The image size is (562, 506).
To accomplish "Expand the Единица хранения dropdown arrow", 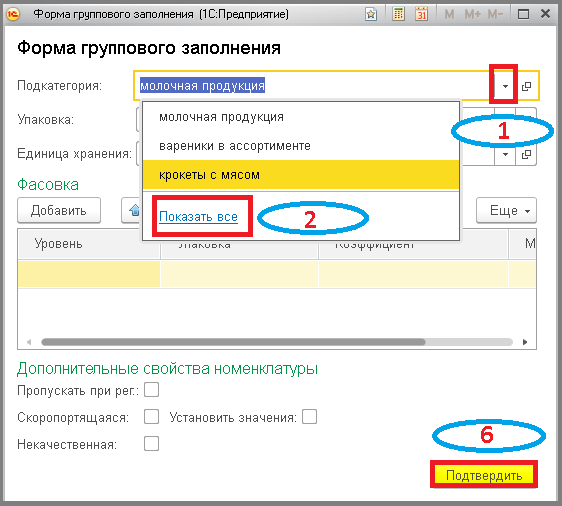I will pyautogui.click(x=505, y=154).
